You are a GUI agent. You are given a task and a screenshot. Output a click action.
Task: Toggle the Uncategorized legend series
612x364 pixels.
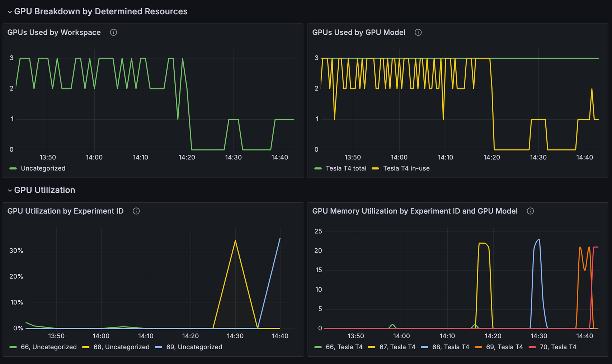(43, 168)
